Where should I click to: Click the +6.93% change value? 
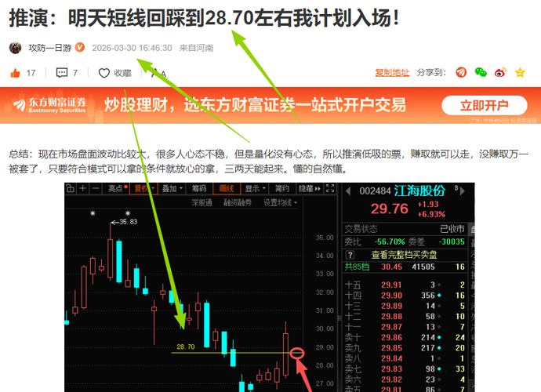[431, 214]
